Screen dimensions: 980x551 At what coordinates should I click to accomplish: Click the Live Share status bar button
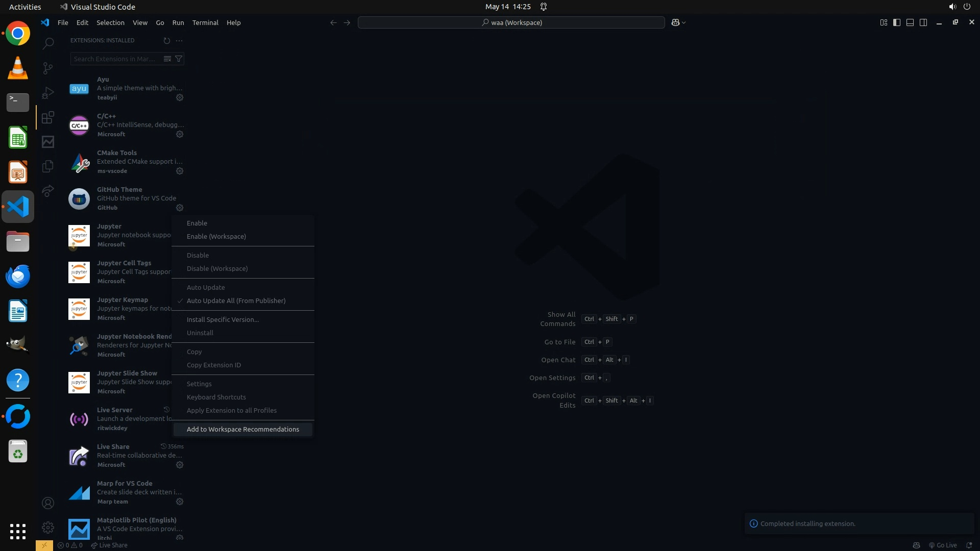tap(109, 545)
